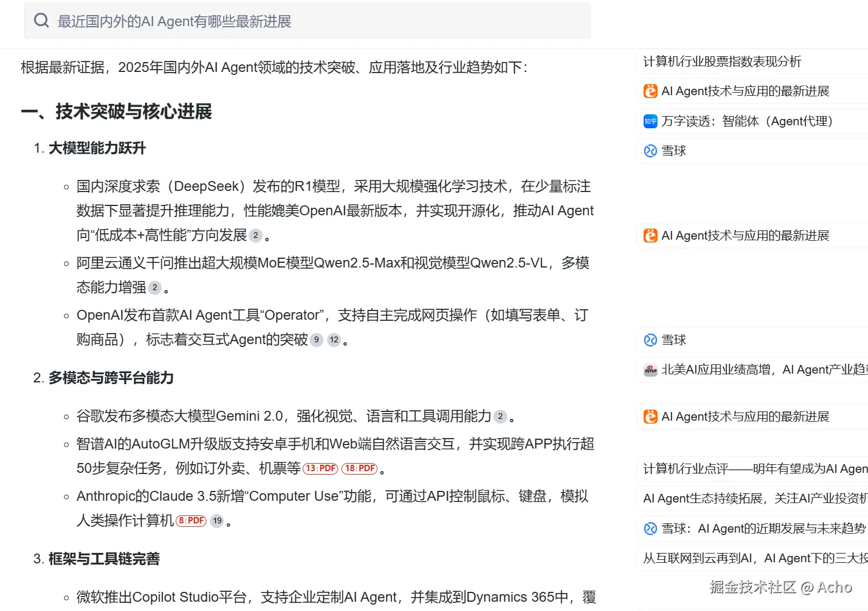Click the bullet about DeepSeek R1模型
This screenshot has height=611, width=868.
point(335,211)
